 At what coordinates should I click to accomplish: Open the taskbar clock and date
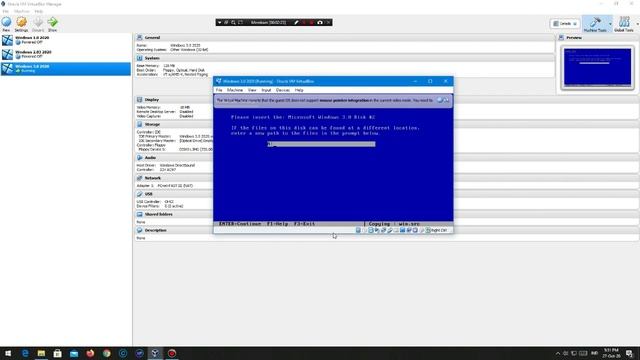tap(611, 353)
